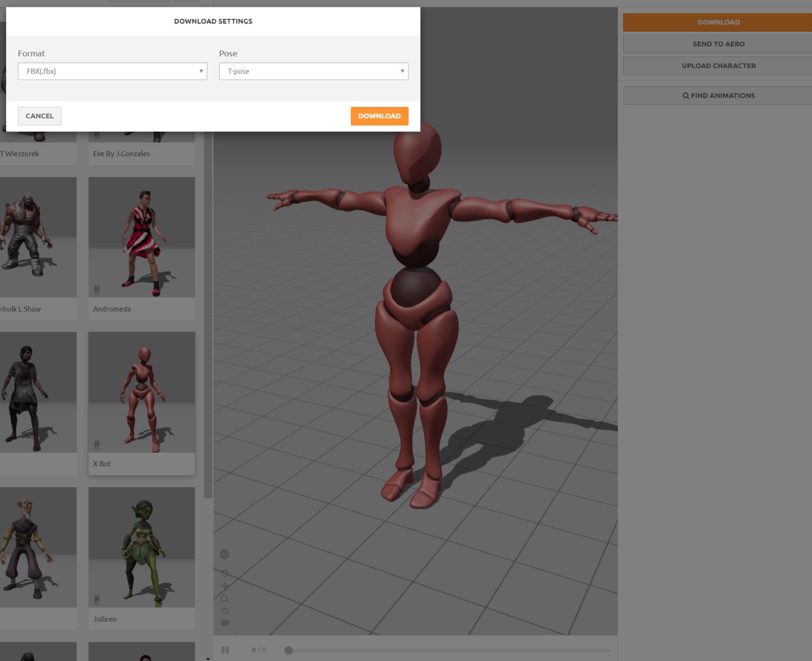
Task: Click the Eve By J.Gonzales label
Action: pos(121,154)
